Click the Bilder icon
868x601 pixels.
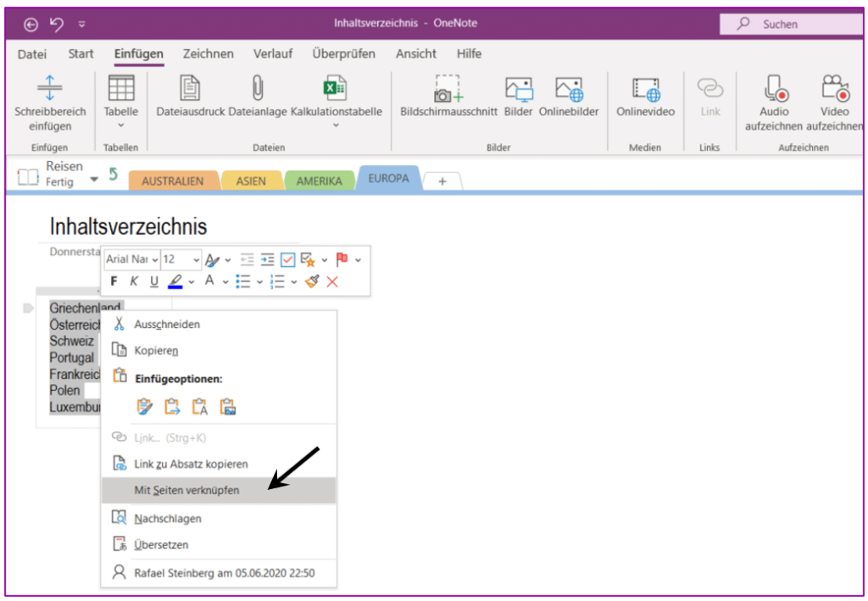click(x=519, y=88)
